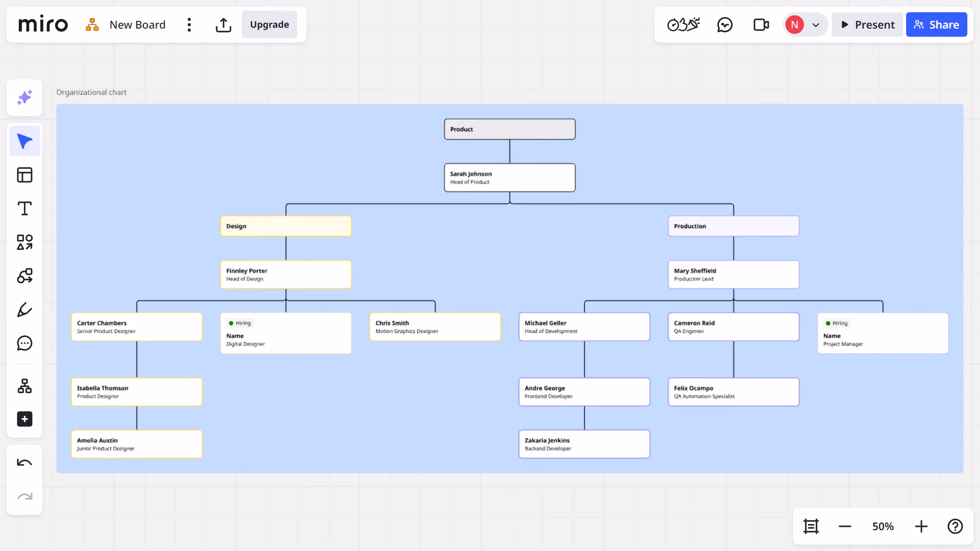Image resolution: width=980 pixels, height=551 pixels.
Task: Open the help question mark
Action: point(955,527)
